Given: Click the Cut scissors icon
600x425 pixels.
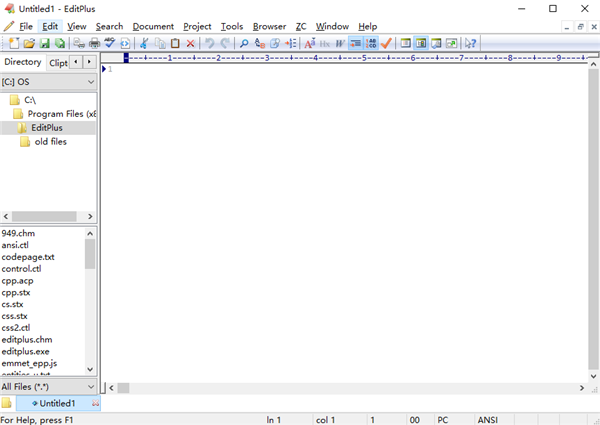Looking at the screenshot, I should [144, 43].
